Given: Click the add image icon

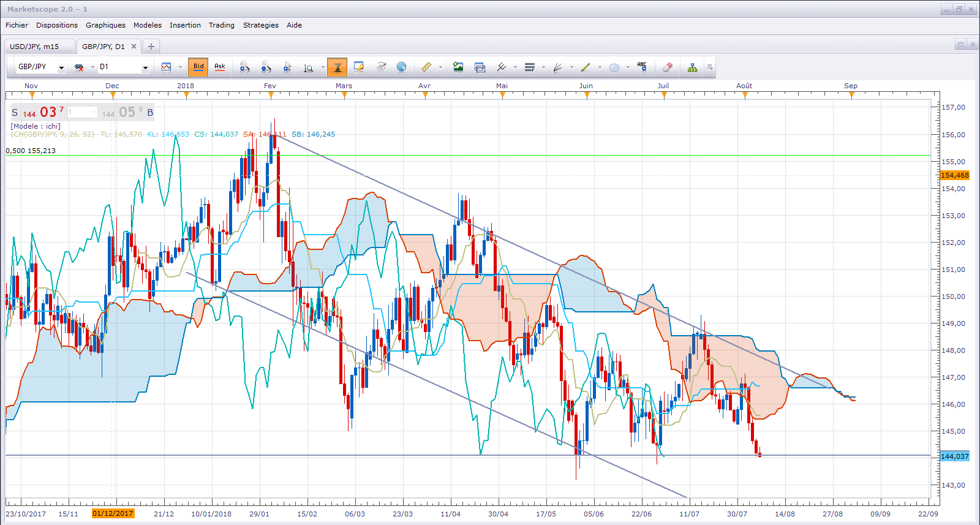Looking at the screenshot, I should click(x=458, y=67).
